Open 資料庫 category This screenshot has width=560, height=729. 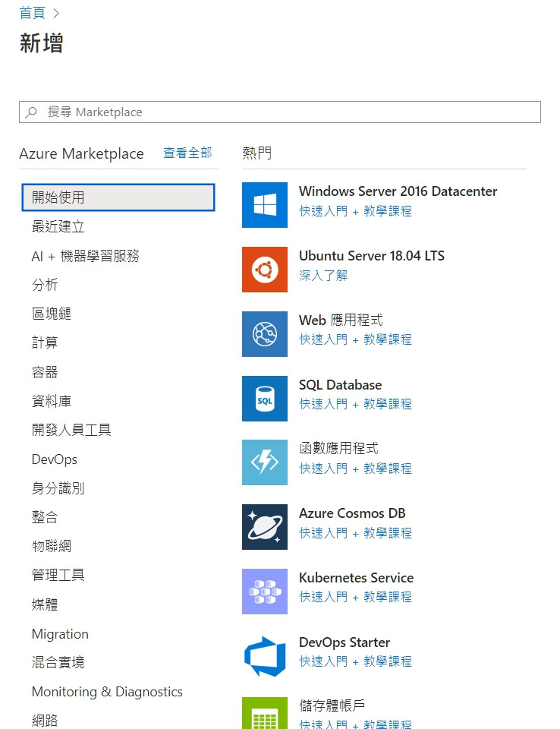(x=51, y=401)
